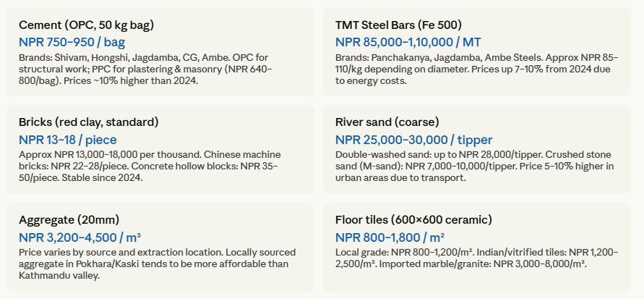Click the TMT Steel Bars (Fe 500) heading
Viewport: 644px width, 299px height.
(398, 25)
